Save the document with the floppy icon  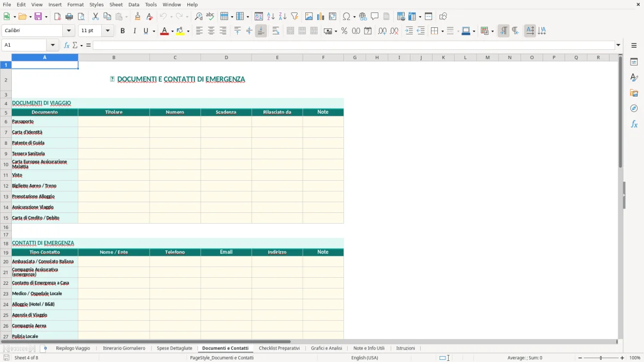pyautogui.click(x=38, y=17)
